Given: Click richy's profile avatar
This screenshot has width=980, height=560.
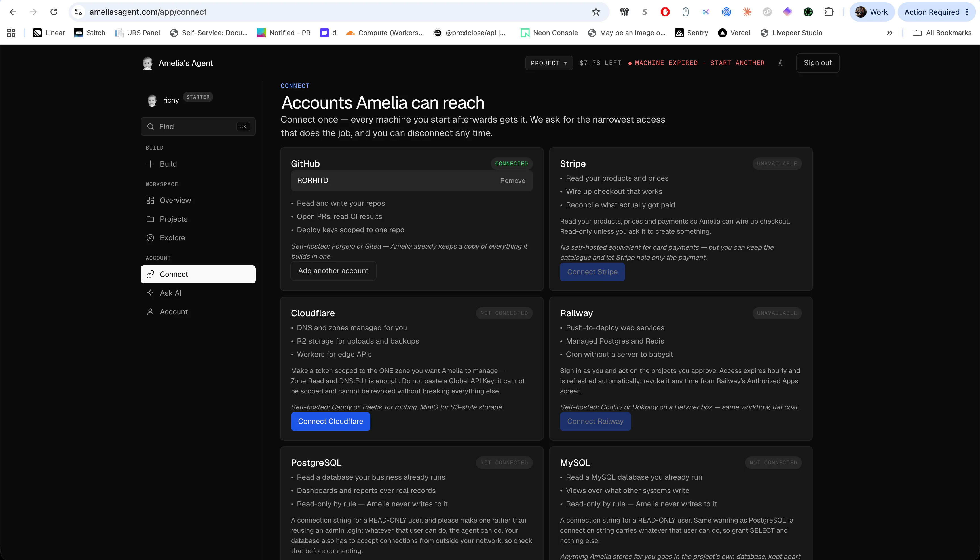Looking at the screenshot, I should point(152,100).
